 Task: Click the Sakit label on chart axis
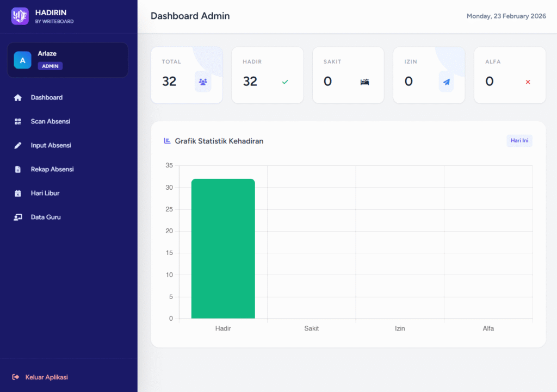tap(311, 328)
